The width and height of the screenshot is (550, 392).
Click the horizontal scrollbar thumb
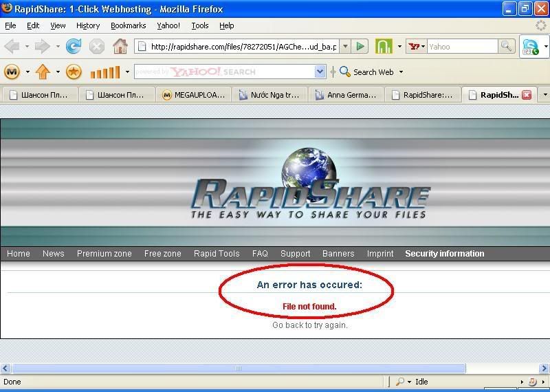pyautogui.click(x=238, y=369)
